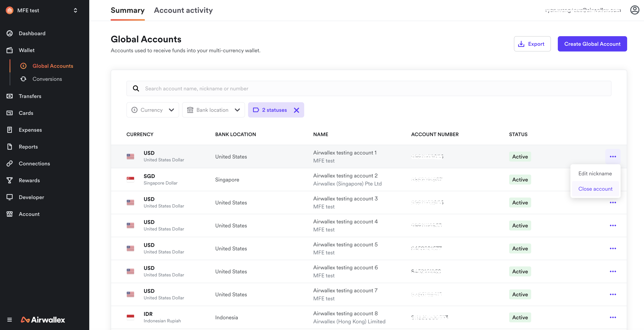Switch to the Summary tab

coord(128,10)
